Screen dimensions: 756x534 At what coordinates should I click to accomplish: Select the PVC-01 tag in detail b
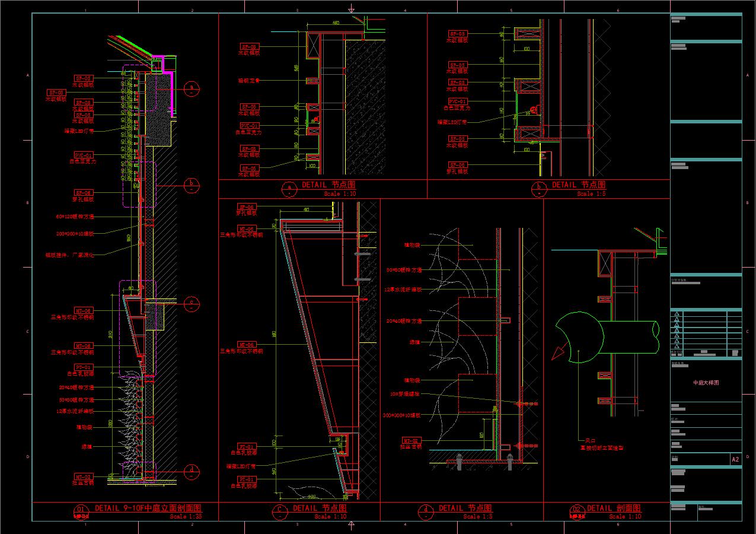click(457, 101)
